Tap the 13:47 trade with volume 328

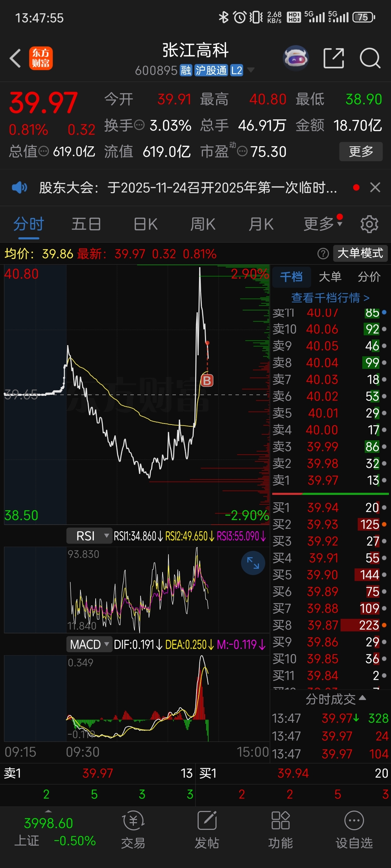coord(330,719)
